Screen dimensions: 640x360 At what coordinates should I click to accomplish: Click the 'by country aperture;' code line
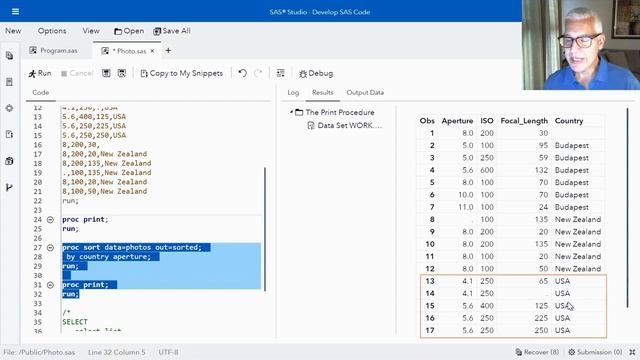click(x=109, y=257)
